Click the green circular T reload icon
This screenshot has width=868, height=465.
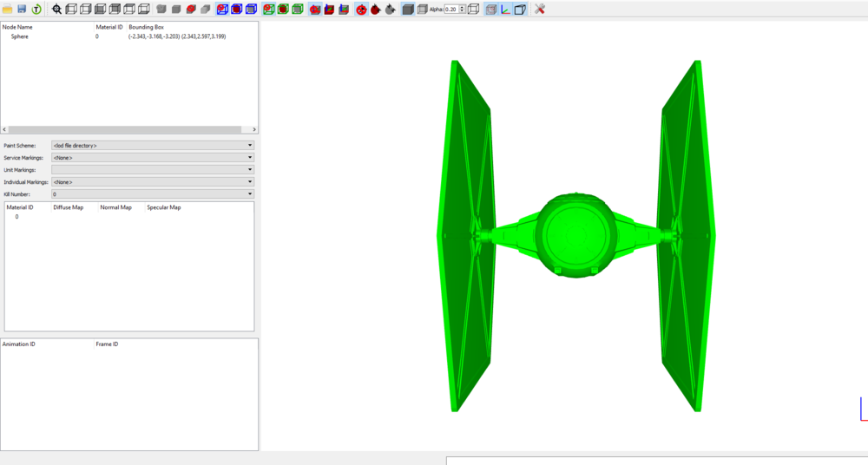[x=36, y=9]
